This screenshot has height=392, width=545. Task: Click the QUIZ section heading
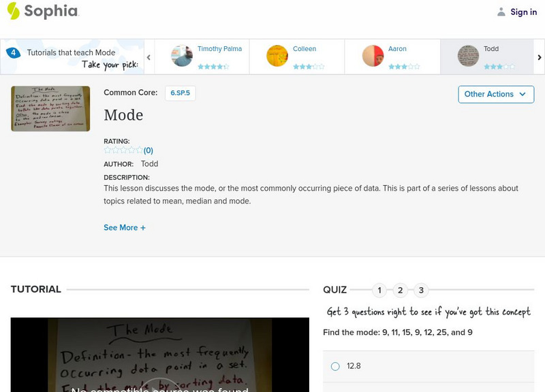pos(334,290)
